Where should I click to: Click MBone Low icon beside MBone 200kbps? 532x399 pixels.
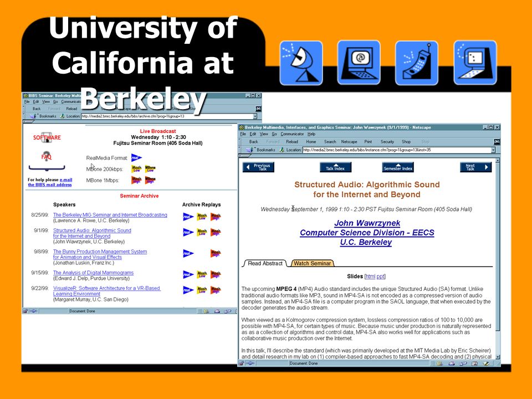[150, 168]
